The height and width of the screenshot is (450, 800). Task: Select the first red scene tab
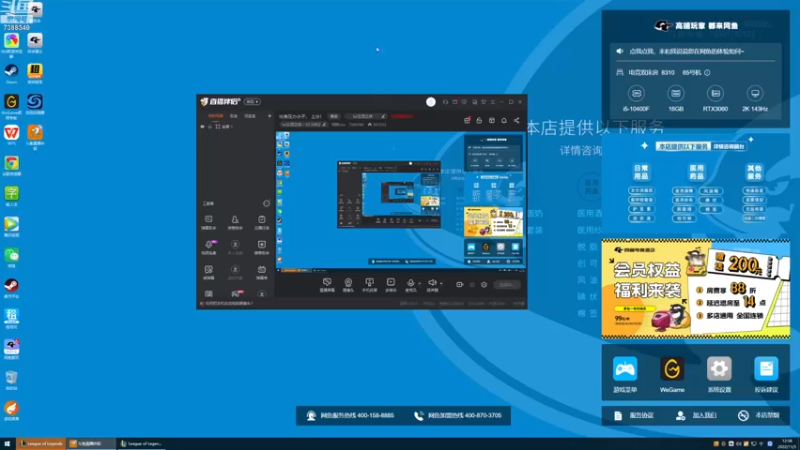click(x=215, y=116)
